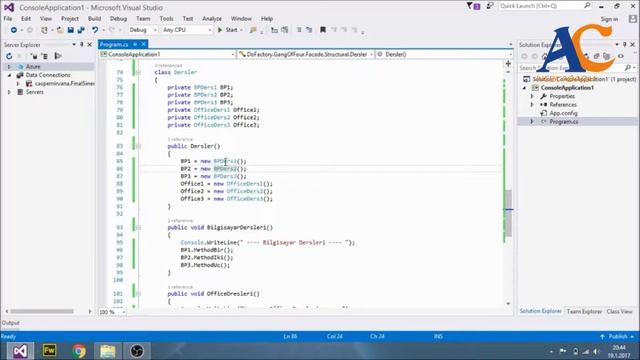Expand the Properties node in Solution Explorer
This screenshot has width=640, height=360.
[x=532, y=96]
